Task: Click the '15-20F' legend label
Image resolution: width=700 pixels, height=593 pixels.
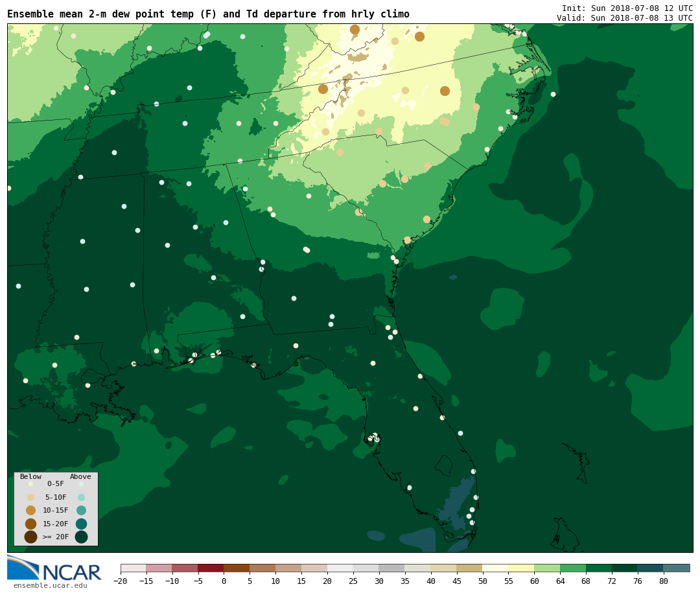Action: tap(56, 524)
